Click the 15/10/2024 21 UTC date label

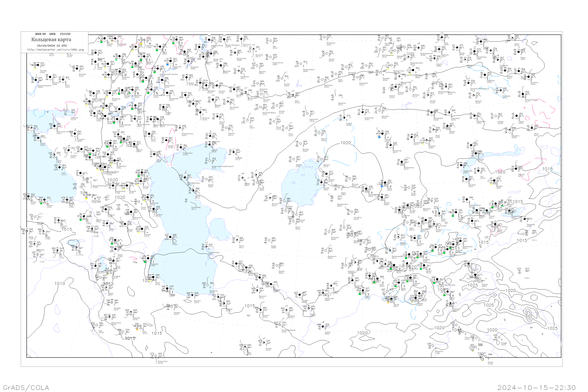tap(52, 46)
